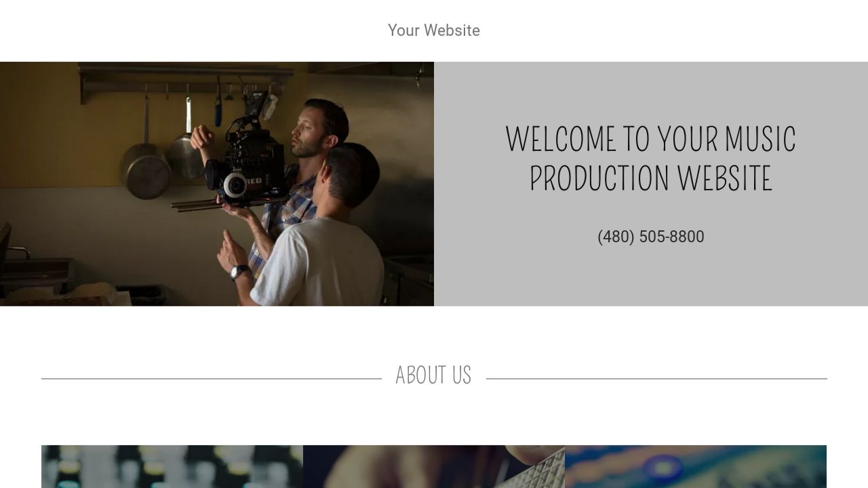This screenshot has height=488, width=868.
Task: Open the blue audio equipment thumbnail
Action: pos(696,466)
